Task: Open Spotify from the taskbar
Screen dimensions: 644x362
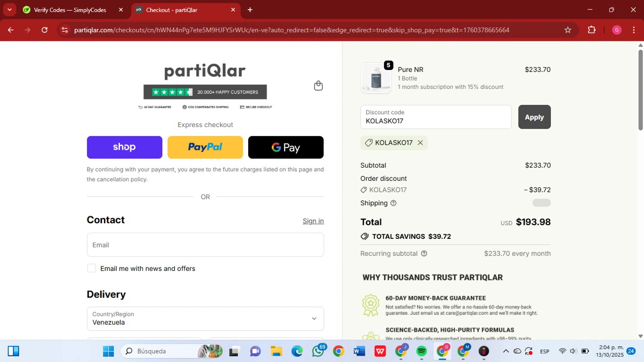Action: pos(422,351)
